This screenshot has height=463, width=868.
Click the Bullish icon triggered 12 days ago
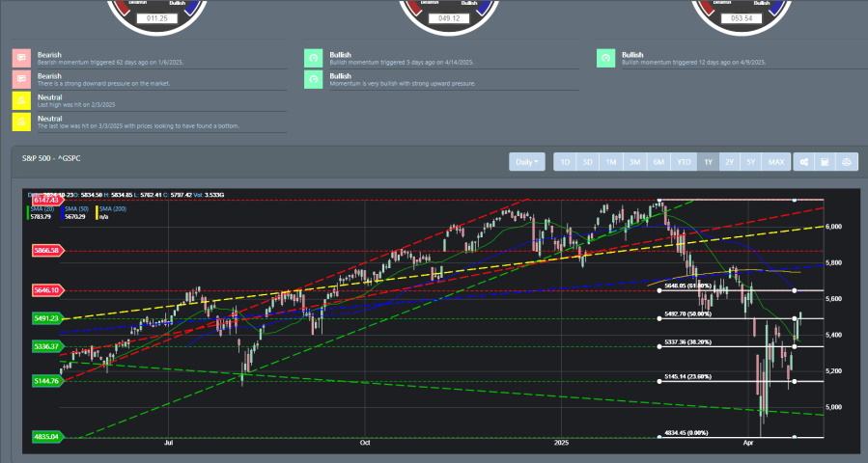pos(604,58)
